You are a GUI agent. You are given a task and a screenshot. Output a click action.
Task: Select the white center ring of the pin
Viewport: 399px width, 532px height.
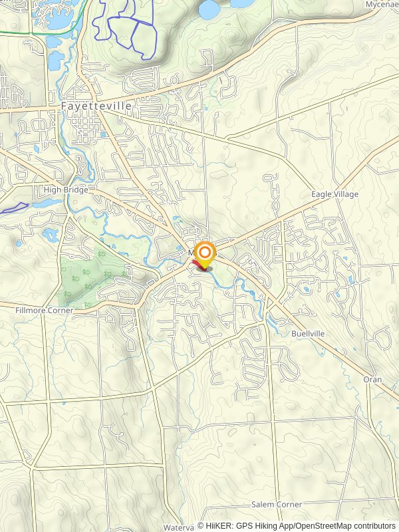(x=205, y=252)
